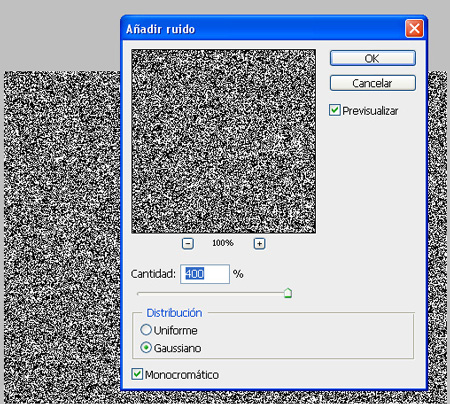Close the Añadir ruido dialog with X
The height and width of the screenshot is (404, 450).
coord(414,29)
